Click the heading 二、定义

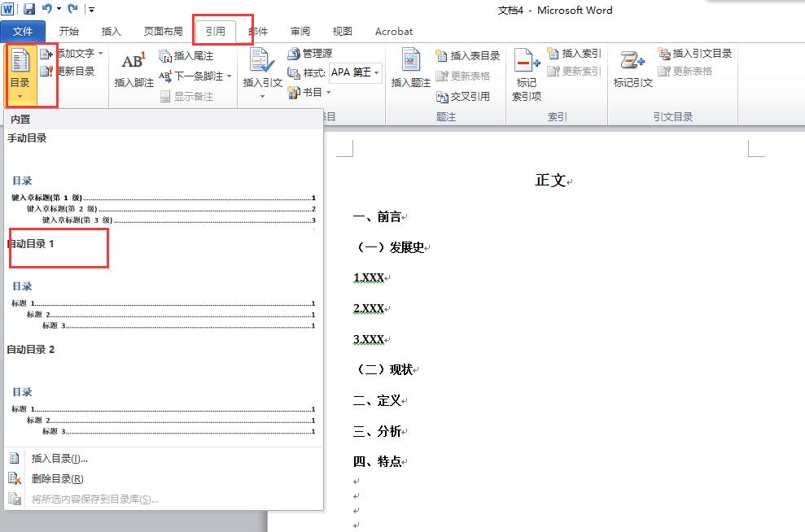(x=376, y=400)
